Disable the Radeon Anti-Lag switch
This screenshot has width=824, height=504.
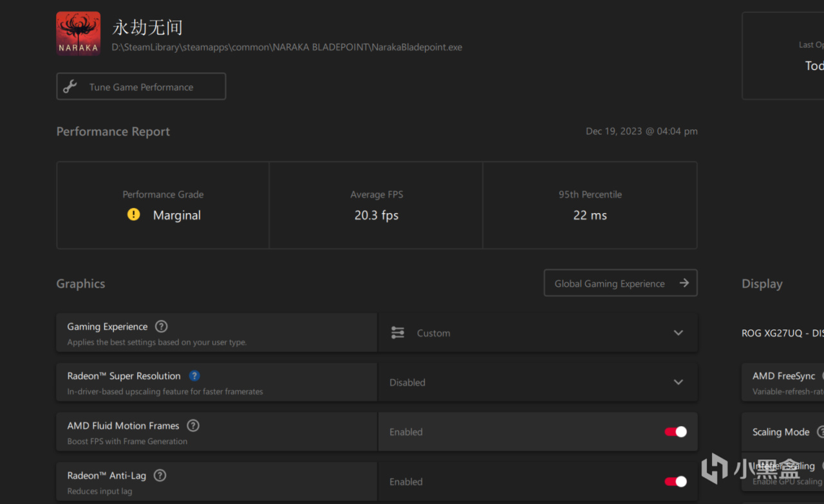pos(675,481)
